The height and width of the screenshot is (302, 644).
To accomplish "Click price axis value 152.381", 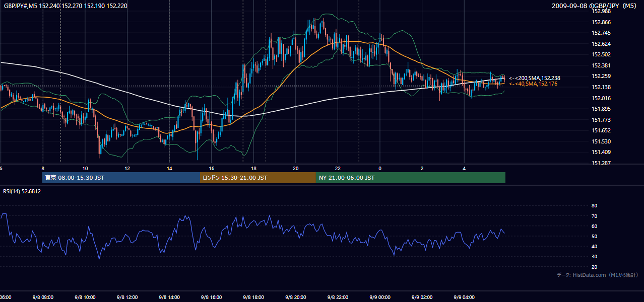I will coord(601,65).
